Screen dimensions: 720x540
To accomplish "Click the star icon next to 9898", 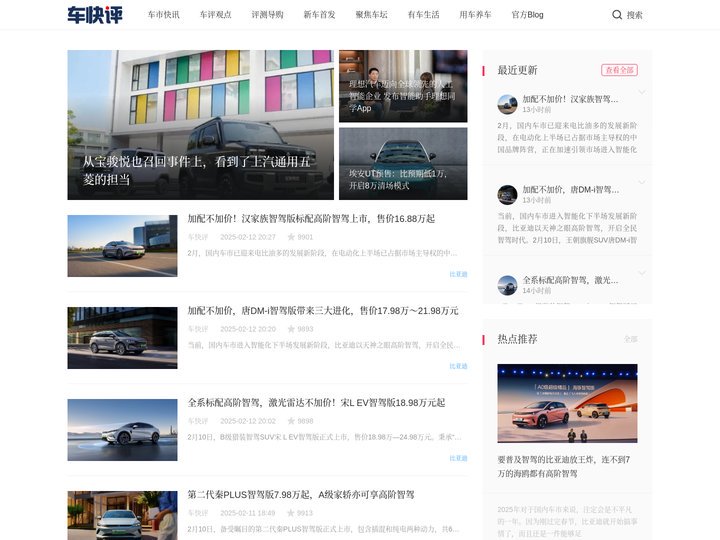I will tap(291, 421).
